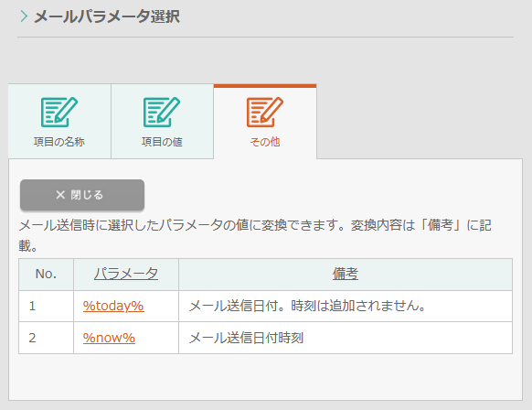This screenshot has width=532, height=410.
Task: Click the メール送信日付時刻 remark cell
Action: coord(346,338)
